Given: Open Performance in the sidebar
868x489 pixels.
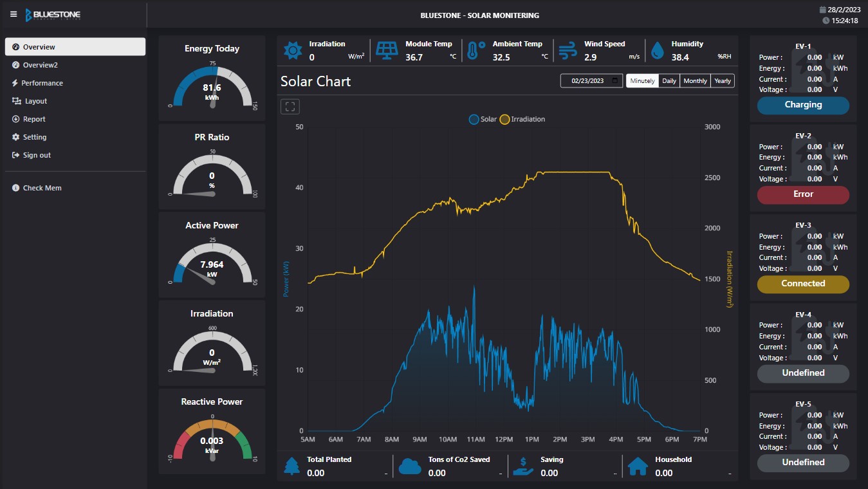Looking at the screenshot, I should click(x=42, y=83).
